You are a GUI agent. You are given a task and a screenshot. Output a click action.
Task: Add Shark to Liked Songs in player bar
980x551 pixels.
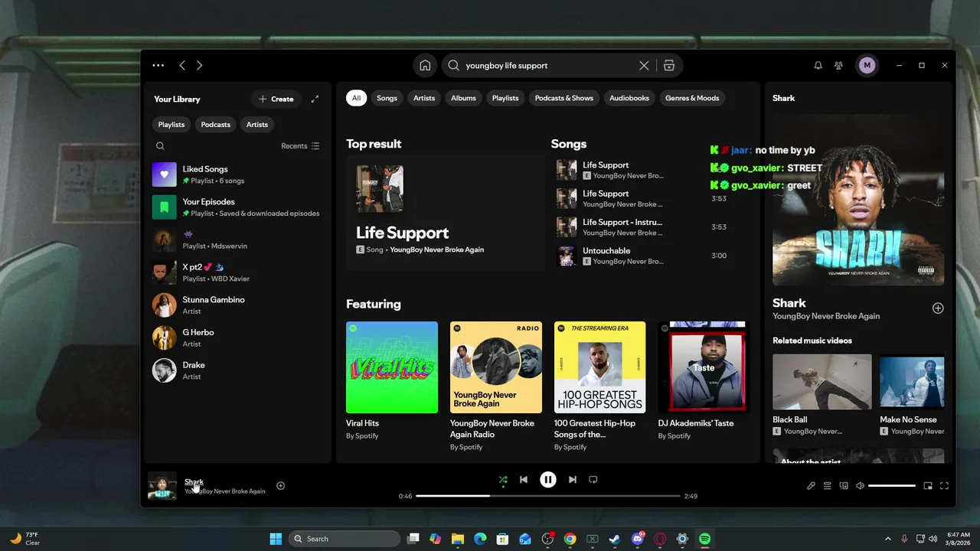click(x=280, y=486)
